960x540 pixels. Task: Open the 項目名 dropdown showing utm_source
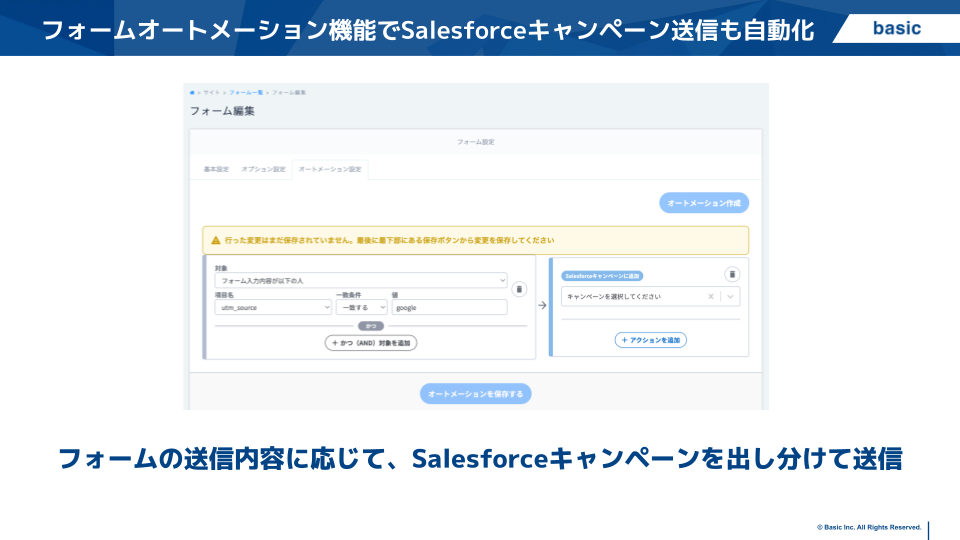click(x=273, y=307)
